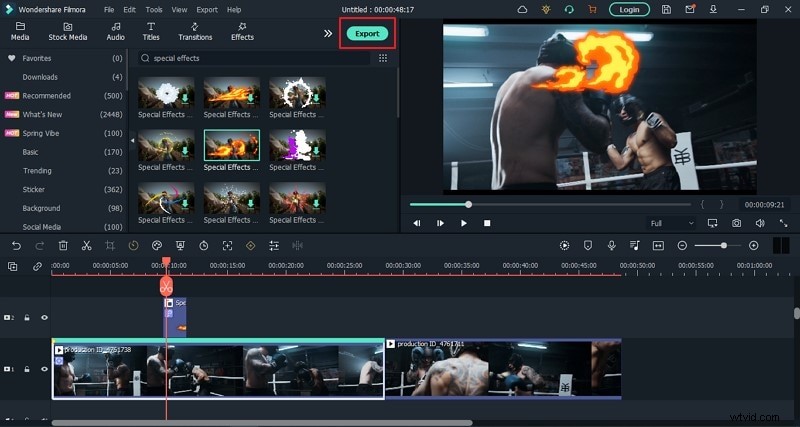Open the Stock Media tab
This screenshot has height=427, width=800.
(x=68, y=32)
